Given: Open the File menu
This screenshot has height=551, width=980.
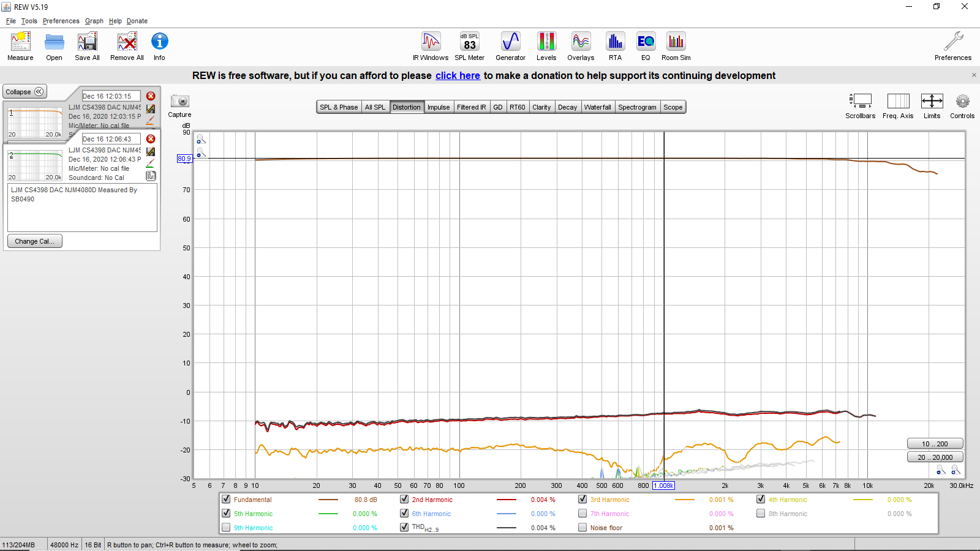Looking at the screenshot, I should point(11,21).
